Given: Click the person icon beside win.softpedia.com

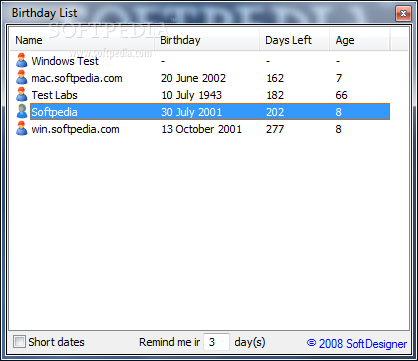Looking at the screenshot, I should click(22, 129).
